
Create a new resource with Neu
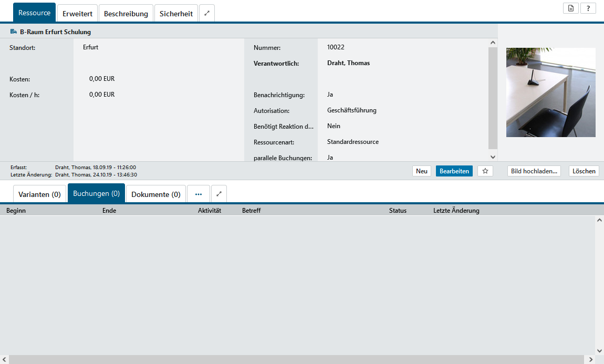tap(422, 171)
